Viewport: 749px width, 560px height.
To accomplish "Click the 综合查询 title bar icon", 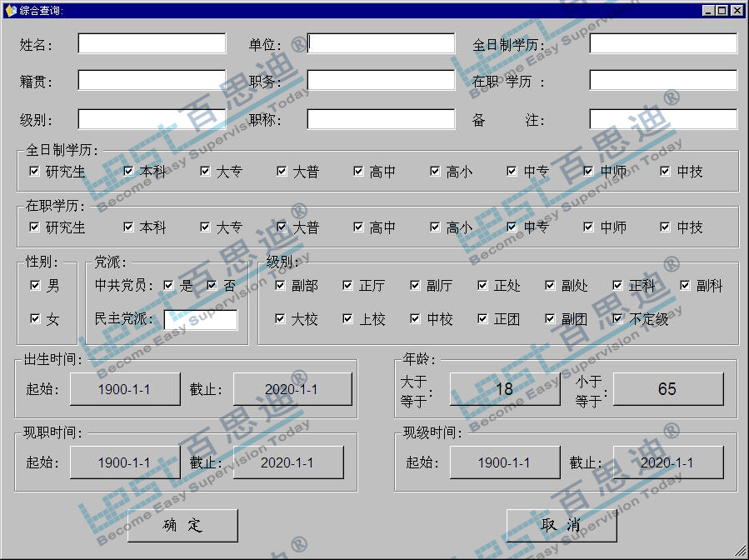I will pos(11,10).
